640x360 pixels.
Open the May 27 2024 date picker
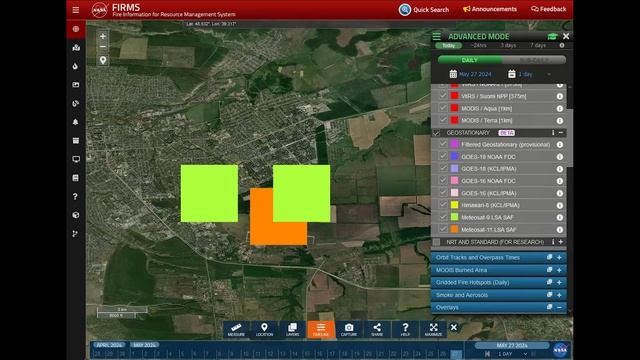pos(471,74)
